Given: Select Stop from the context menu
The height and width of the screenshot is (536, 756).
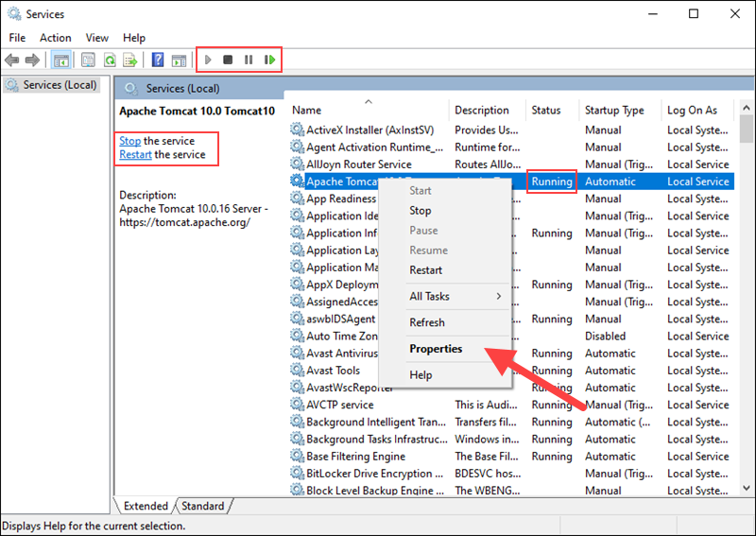Looking at the screenshot, I should click(x=420, y=211).
